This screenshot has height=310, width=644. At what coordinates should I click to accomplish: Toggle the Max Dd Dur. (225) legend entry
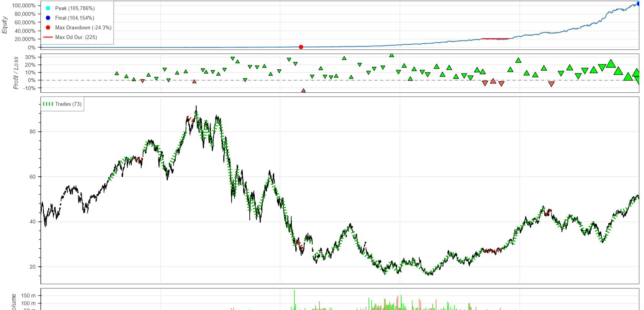pyautogui.click(x=70, y=37)
